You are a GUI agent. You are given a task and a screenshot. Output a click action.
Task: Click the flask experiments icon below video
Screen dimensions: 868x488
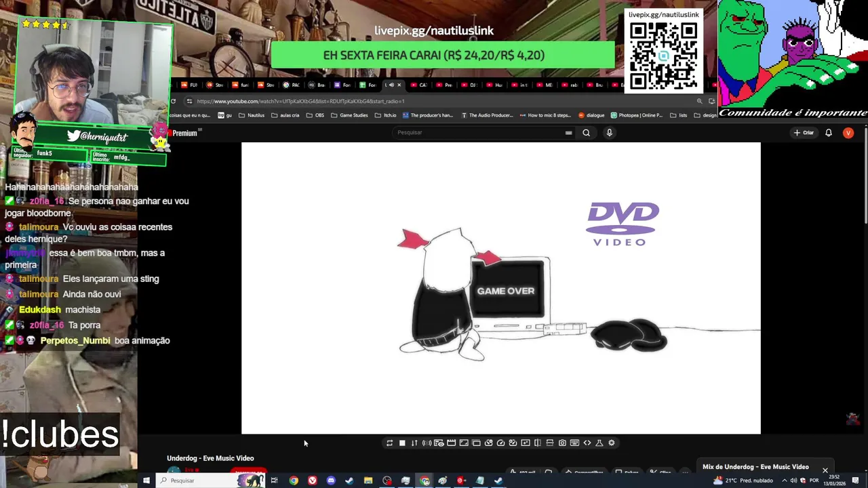pyautogui.click(x=599, y=443)
